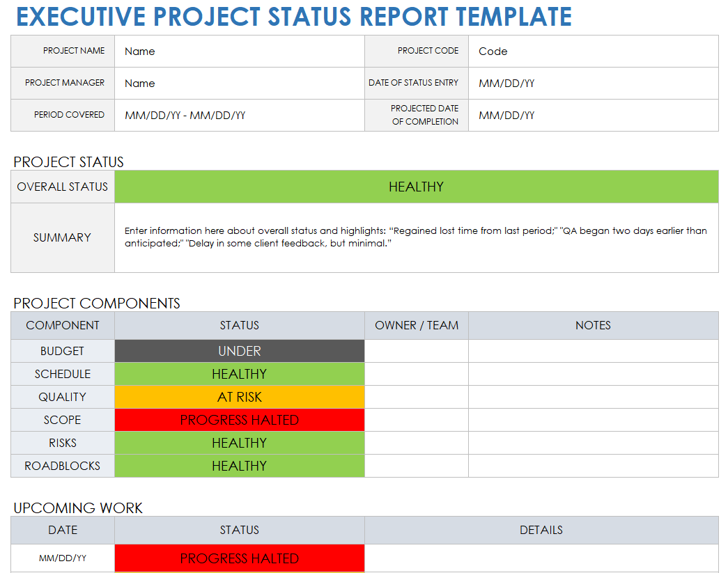This screenshot has width=728, height=573.
Task: Select the Risks row HEALTHY status cell
Action: click(239, 443)
